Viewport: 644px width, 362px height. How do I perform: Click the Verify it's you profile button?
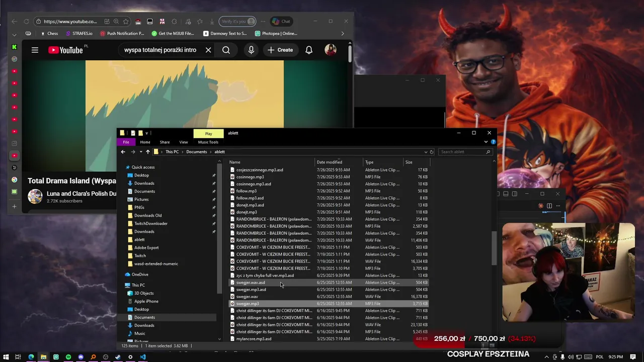(237, 22)
